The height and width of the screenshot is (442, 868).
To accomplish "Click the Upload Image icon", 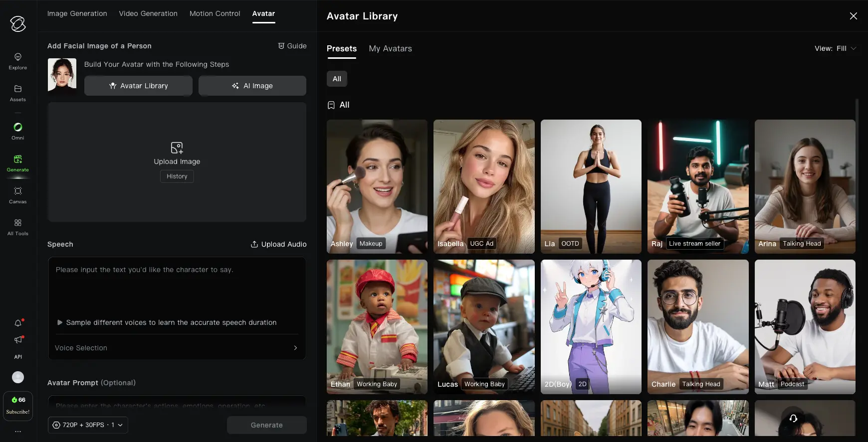I will click(177, 147).
